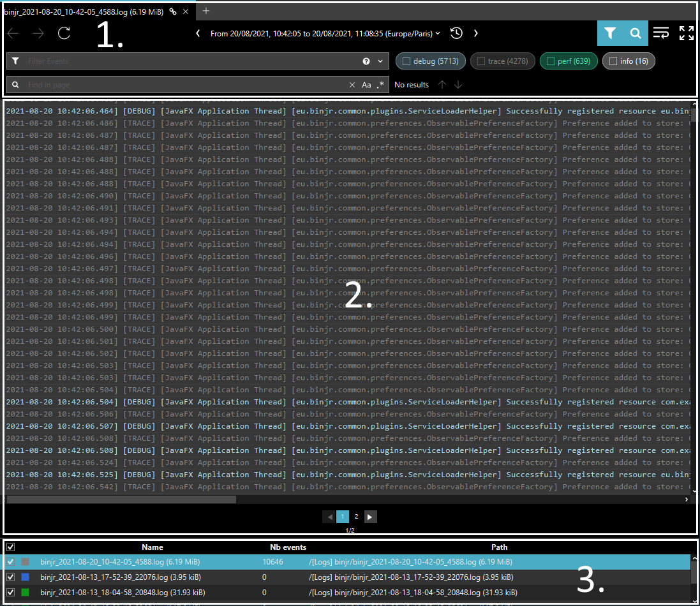The image size is (700, 606).
Task: Close the binjr log tab
Action: (x=186, y=11)
